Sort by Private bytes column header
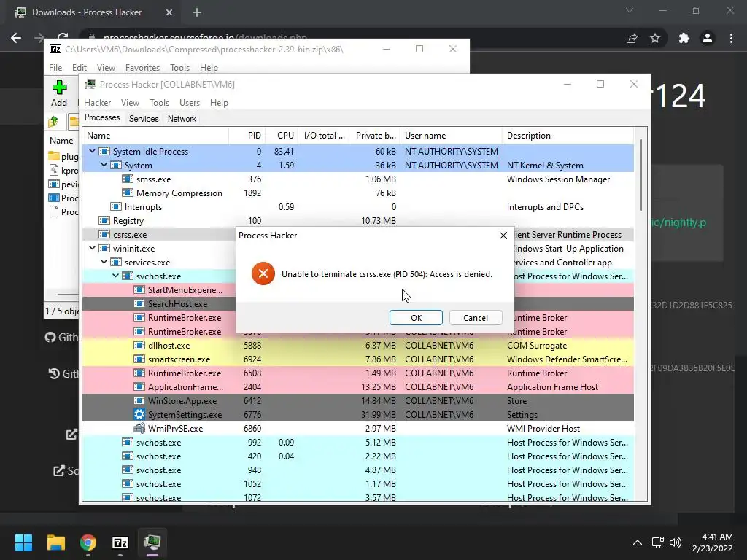 [x=374, y=135]
